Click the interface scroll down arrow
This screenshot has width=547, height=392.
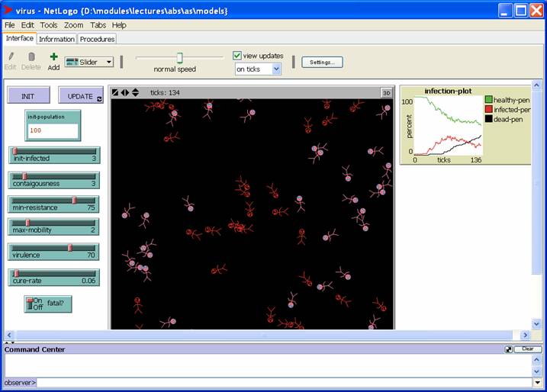point(536,324)
